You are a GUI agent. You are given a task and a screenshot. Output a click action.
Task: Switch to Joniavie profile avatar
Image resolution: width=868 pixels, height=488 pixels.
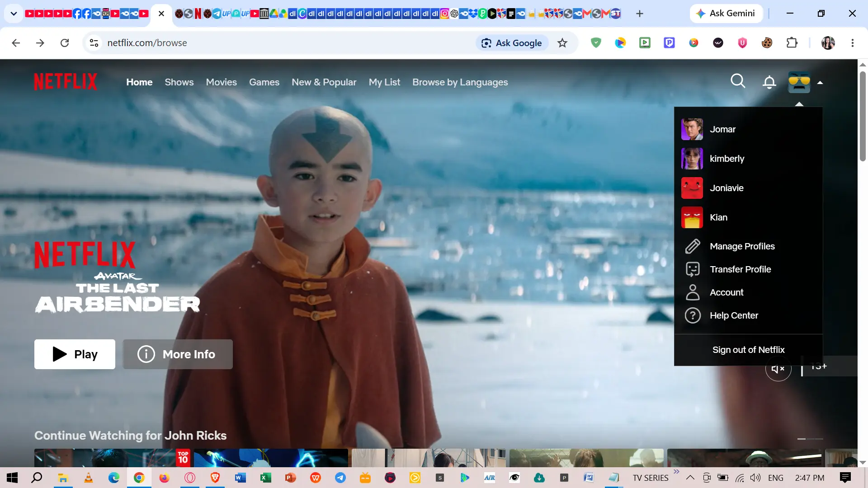coord(692,188)
